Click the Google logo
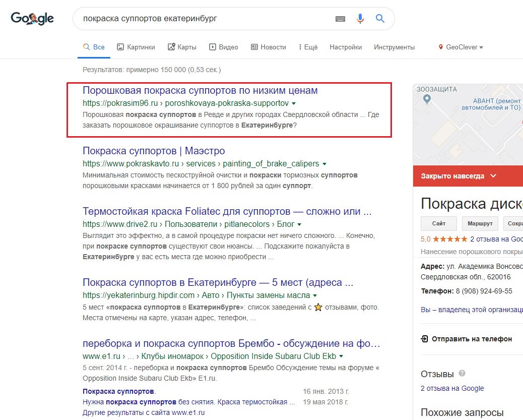This screenshot has width=523, height=420. tap(32, 18)
